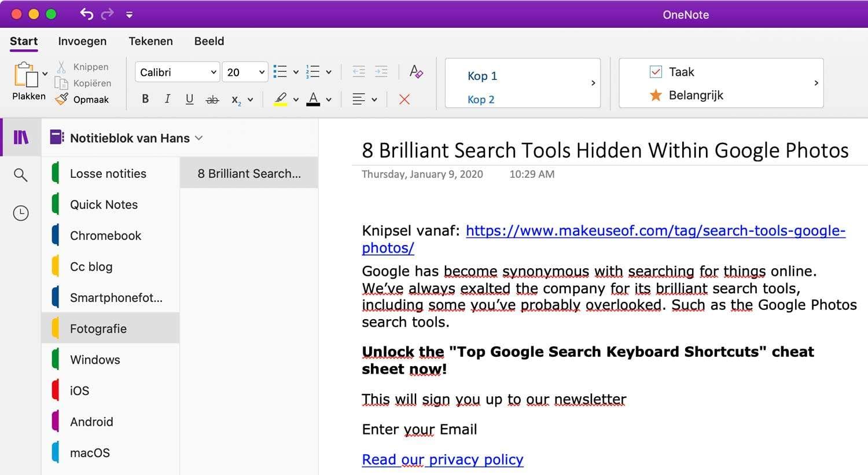868x475 pixels.
Task: Open recent notes clock icon
Action: click(x=21, y=213)
